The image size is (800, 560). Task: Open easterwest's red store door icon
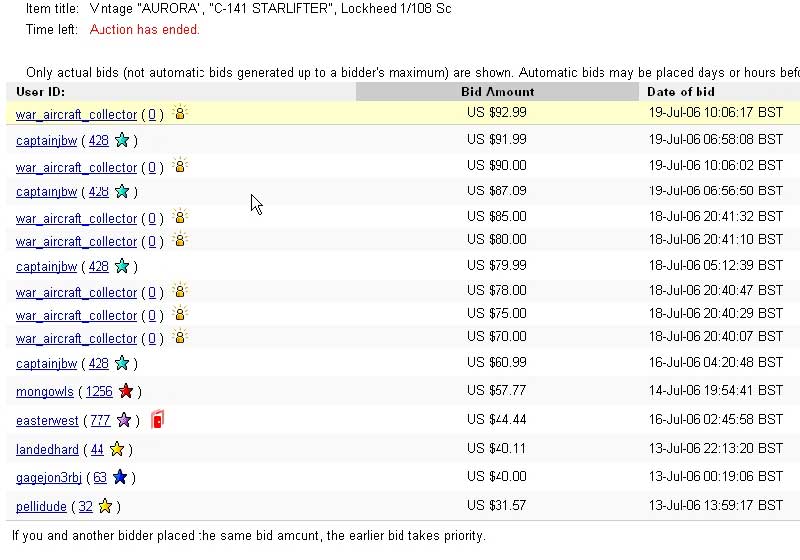tap(158, 419)
